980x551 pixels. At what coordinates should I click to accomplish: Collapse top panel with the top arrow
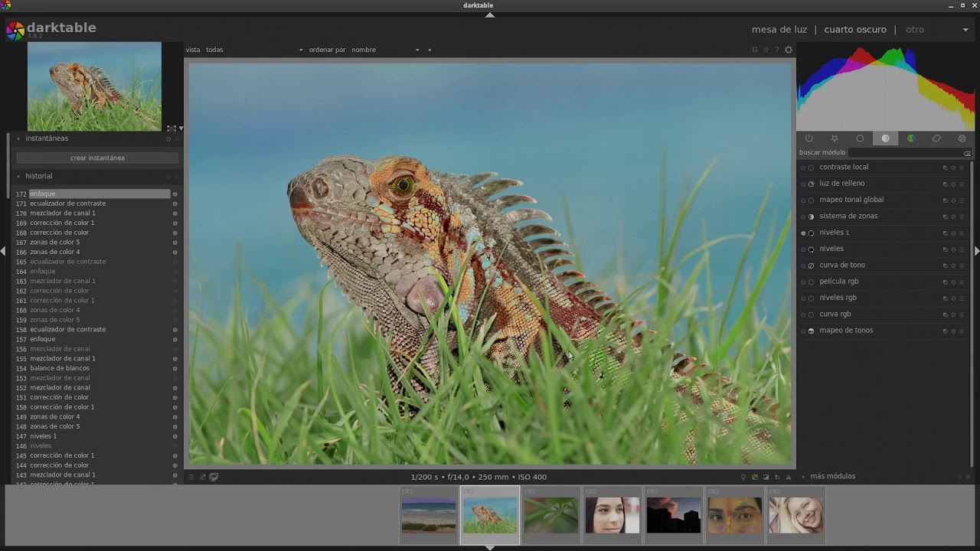click(490, 15)
